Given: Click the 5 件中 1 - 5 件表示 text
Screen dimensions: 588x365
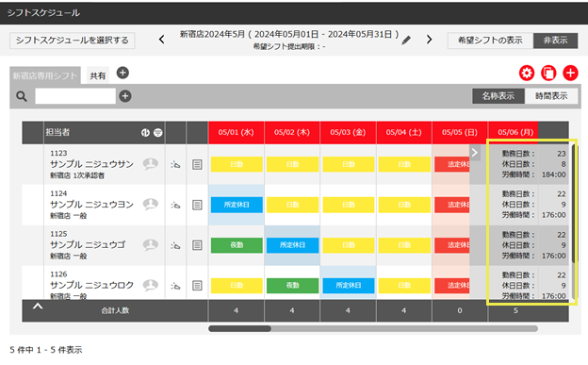Looking at the screenshot, I should (46, 350).
